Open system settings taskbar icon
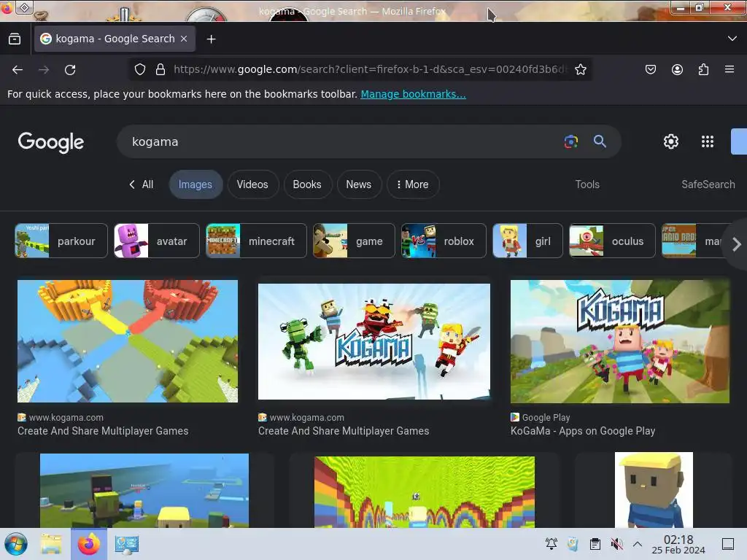Screen dimensions: 747x560 point(127,544)
